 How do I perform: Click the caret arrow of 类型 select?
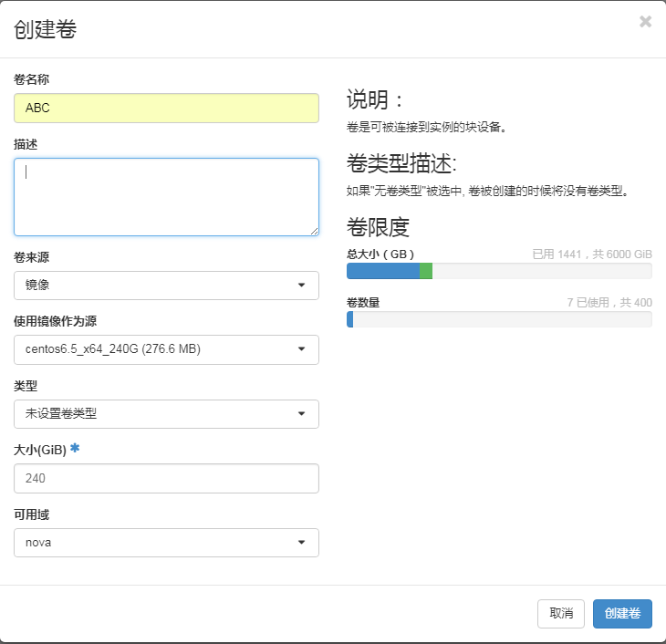(301, 414)
